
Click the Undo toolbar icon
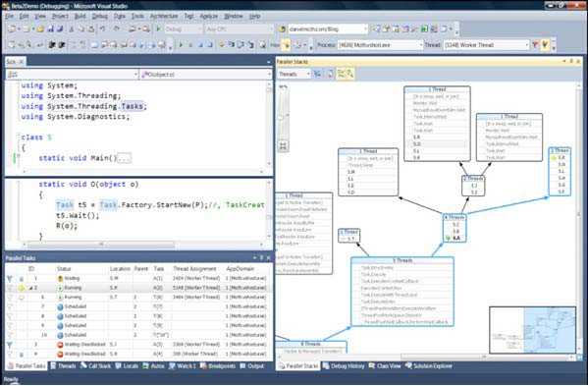point(103,28)
